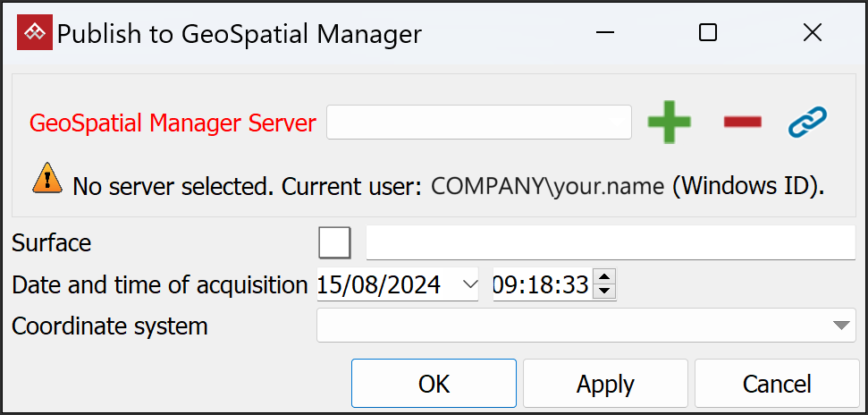
Task: Open the acquisition date calendar dropdown arrow
Action: [469, 285]
